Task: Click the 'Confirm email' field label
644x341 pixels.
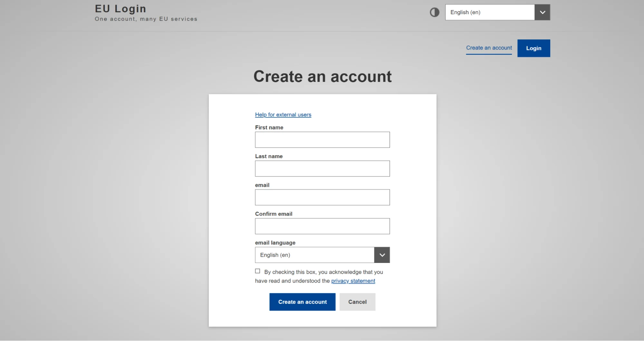Action: (x=274, y=214)
